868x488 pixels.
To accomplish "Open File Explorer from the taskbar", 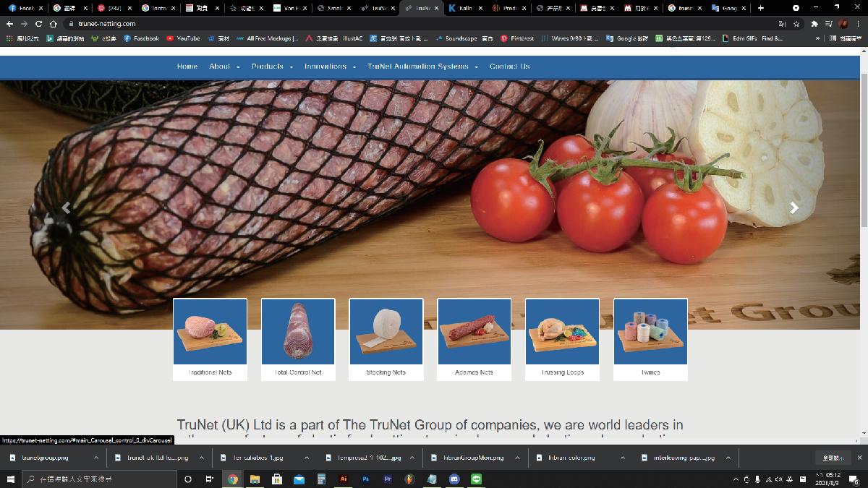I will coord(255,479).
